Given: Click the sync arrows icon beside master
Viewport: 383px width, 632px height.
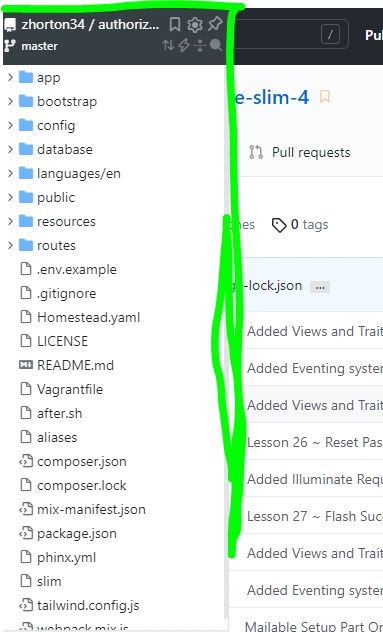Looking at the screenshot, I should pos(168,46).
